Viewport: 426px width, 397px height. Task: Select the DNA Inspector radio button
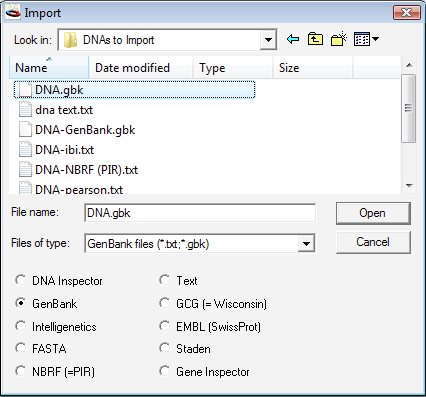coord(20,280)
